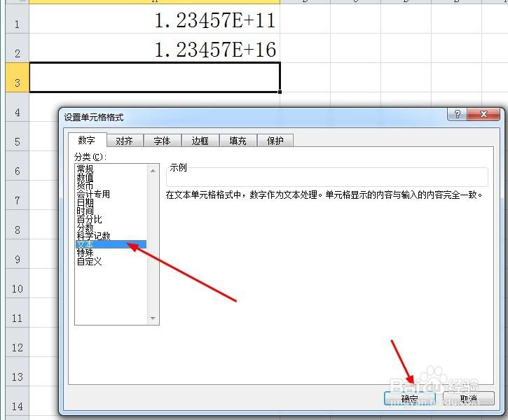Image resolution: width=508 pixels, height=420 pixels.
Task: Open the 边框 tab
Action: [200, 141]
